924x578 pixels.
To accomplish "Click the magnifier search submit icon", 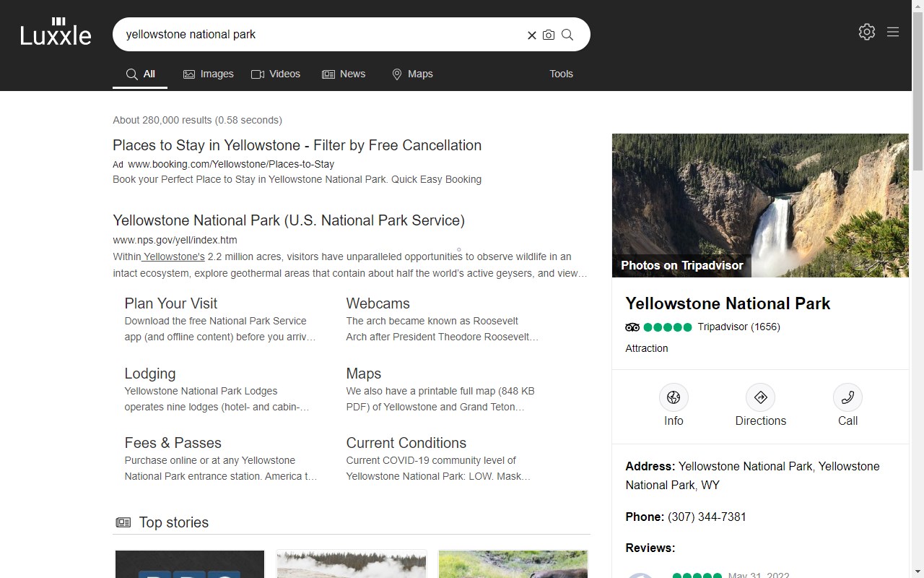I will coord(567,35).
